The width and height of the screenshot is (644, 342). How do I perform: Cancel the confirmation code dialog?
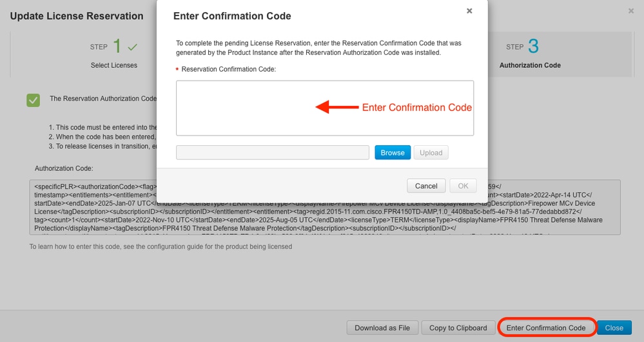tap(426, 186)
